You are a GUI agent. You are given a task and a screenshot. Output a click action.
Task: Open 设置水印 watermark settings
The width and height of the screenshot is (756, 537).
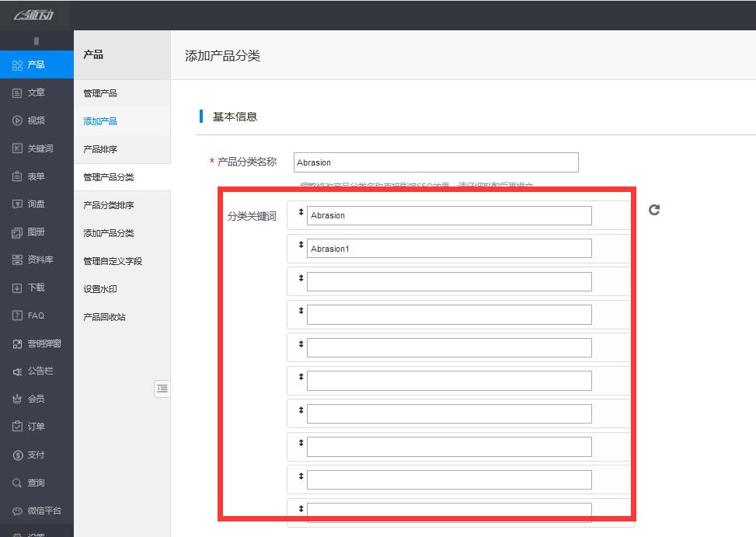[100, 289]
